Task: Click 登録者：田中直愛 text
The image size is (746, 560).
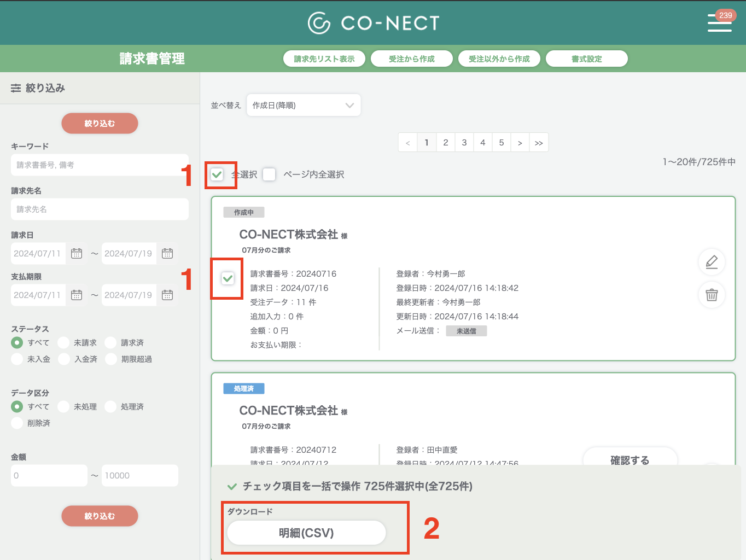Action: pos(427,450)
